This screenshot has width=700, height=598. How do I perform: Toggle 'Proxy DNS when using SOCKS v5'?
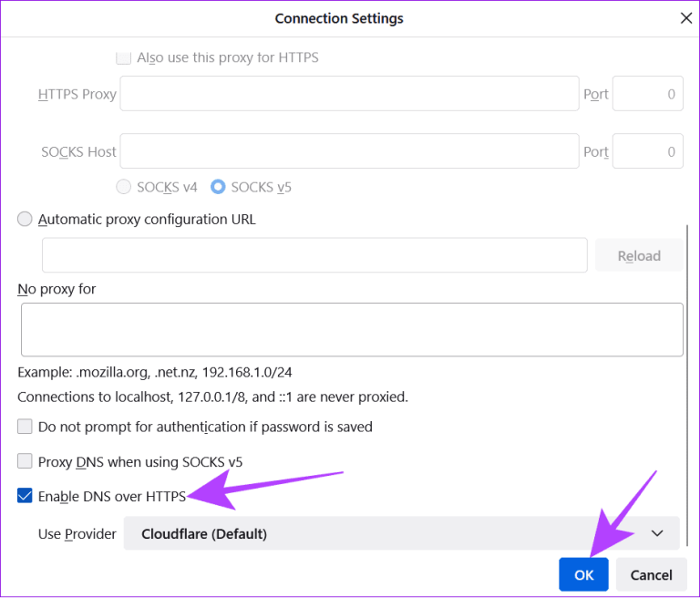pyautogui.click(x=25, y=461)
